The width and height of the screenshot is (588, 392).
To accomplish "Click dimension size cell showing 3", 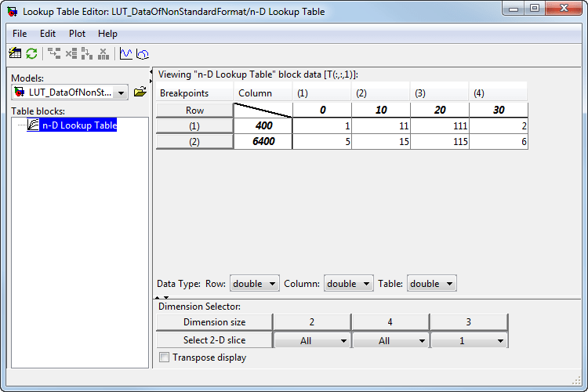I will pyautogui.click(x=469, y=322).
